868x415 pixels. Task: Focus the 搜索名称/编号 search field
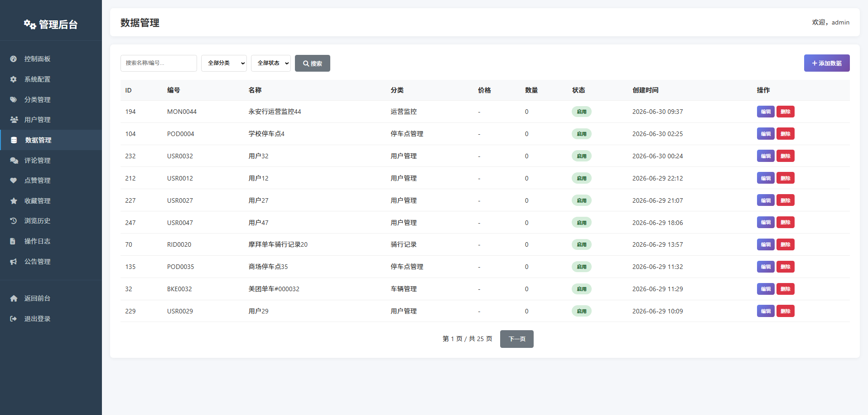point(159,63)
